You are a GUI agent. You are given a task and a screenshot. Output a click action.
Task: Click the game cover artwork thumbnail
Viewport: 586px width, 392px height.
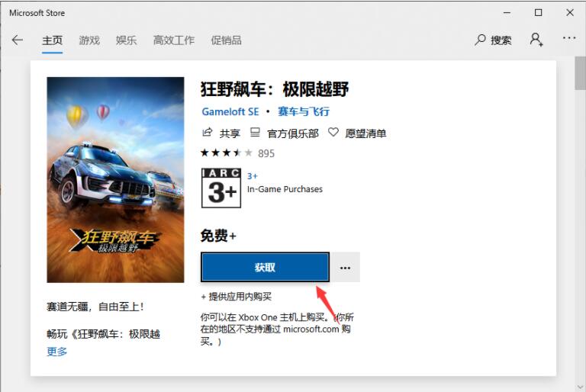click(x=115, y=180)
